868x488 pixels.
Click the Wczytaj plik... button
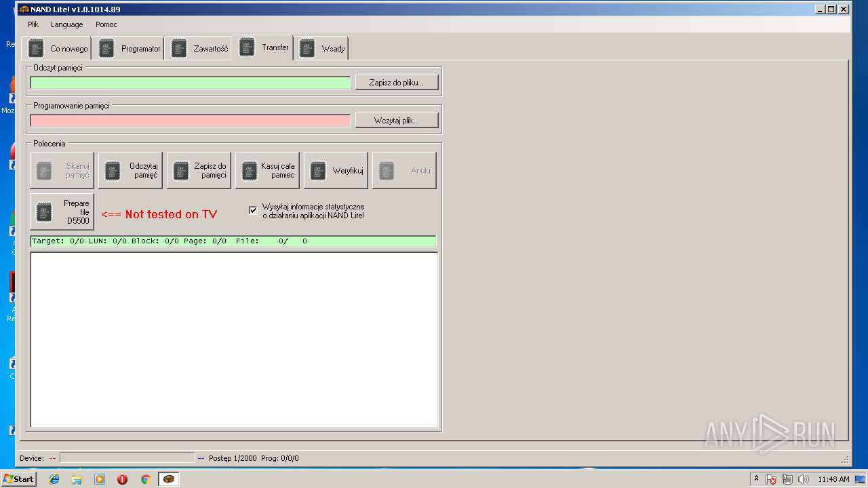click(x=397, y=121)
